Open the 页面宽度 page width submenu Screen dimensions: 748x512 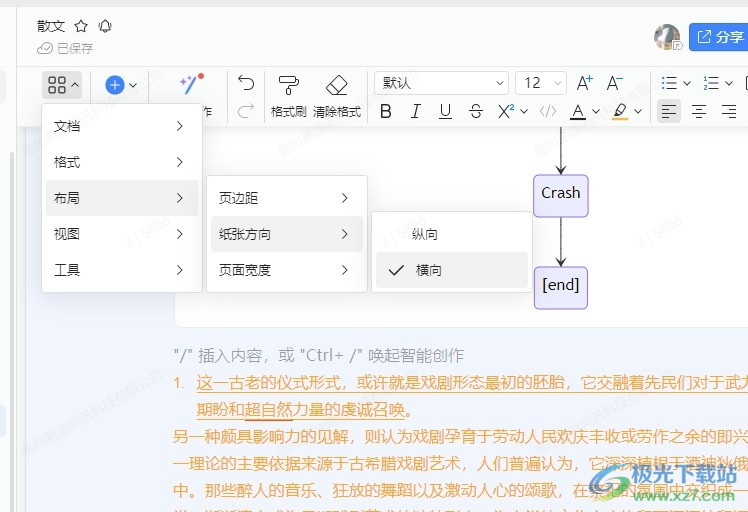[x=287, y=270]
